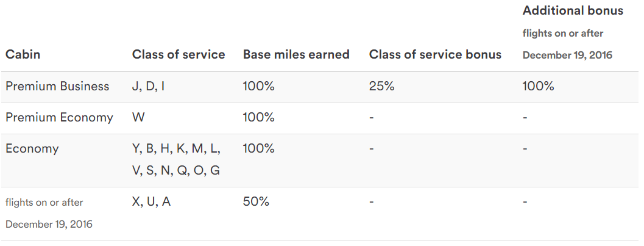Click the J, D, I class cell
Viewport: 644px width, 246px height.
[149, 86]
